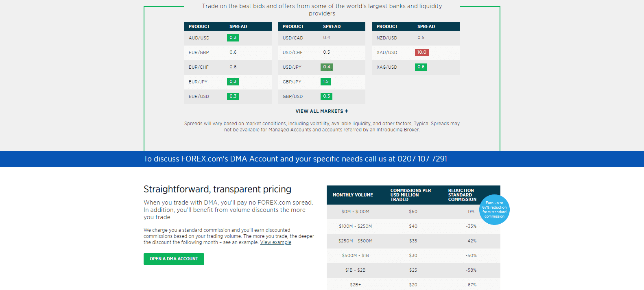Open the View example link

tap(276, 242)
